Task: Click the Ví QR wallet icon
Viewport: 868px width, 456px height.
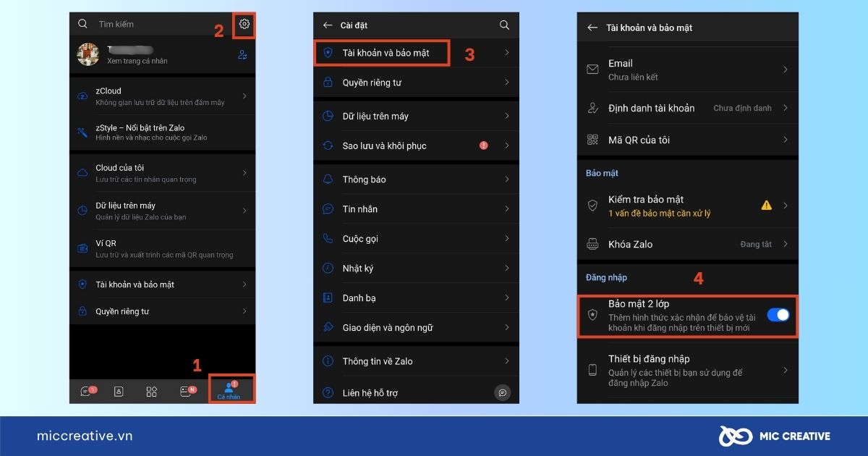Action: [x=82, y=248]
